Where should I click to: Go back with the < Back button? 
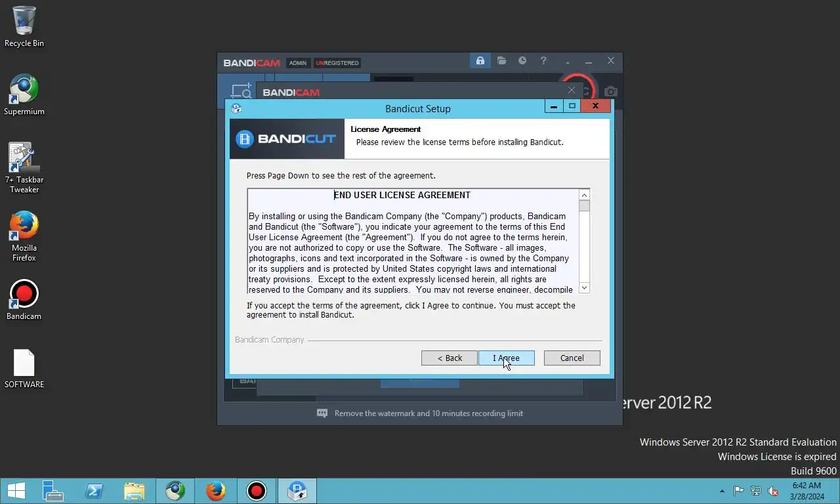click(450, 358)
